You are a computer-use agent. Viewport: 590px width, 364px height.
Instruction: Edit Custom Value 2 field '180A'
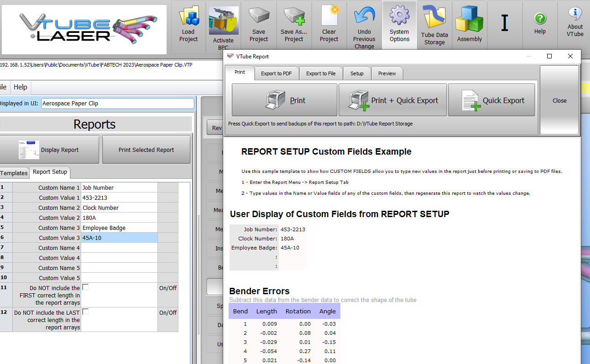point(119,218)
